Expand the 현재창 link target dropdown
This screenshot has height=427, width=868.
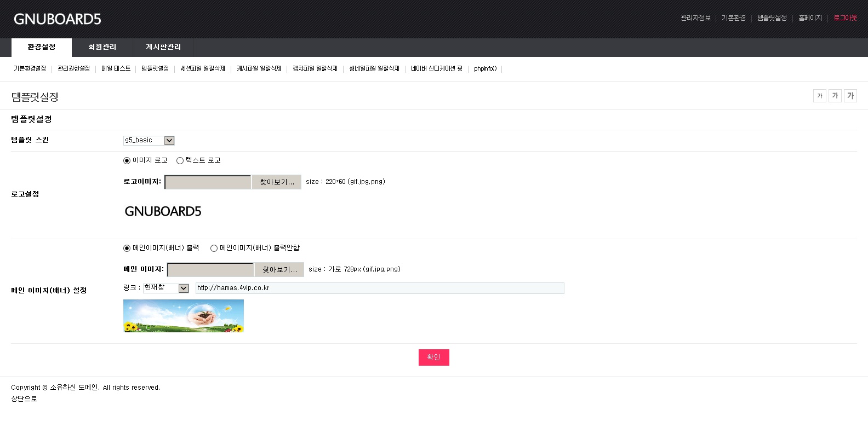[x=165, y=288]
